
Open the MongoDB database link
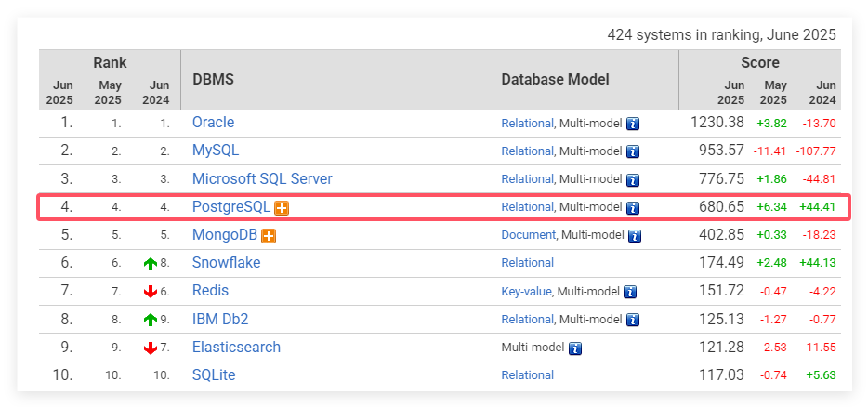[x=225, y=235]
